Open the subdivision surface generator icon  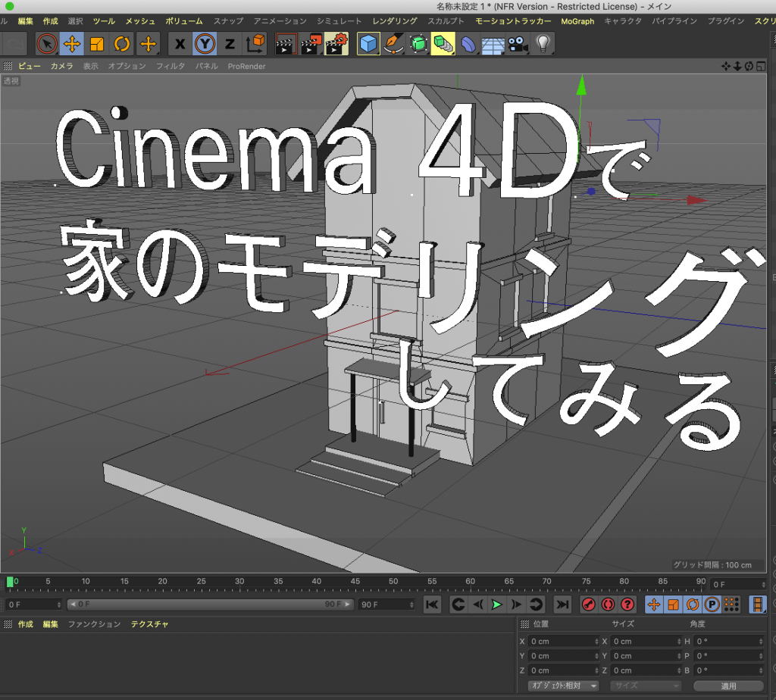click(418, 44)
